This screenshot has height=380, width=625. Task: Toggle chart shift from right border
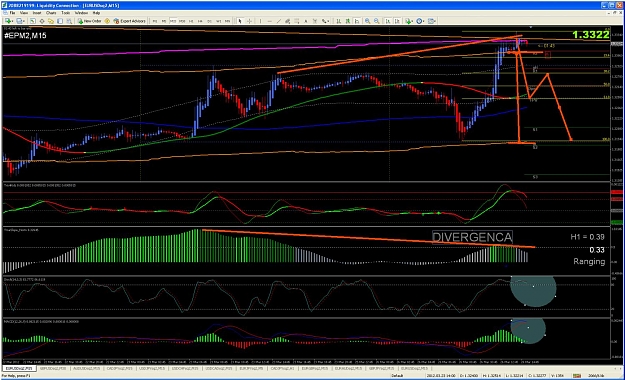397,21
